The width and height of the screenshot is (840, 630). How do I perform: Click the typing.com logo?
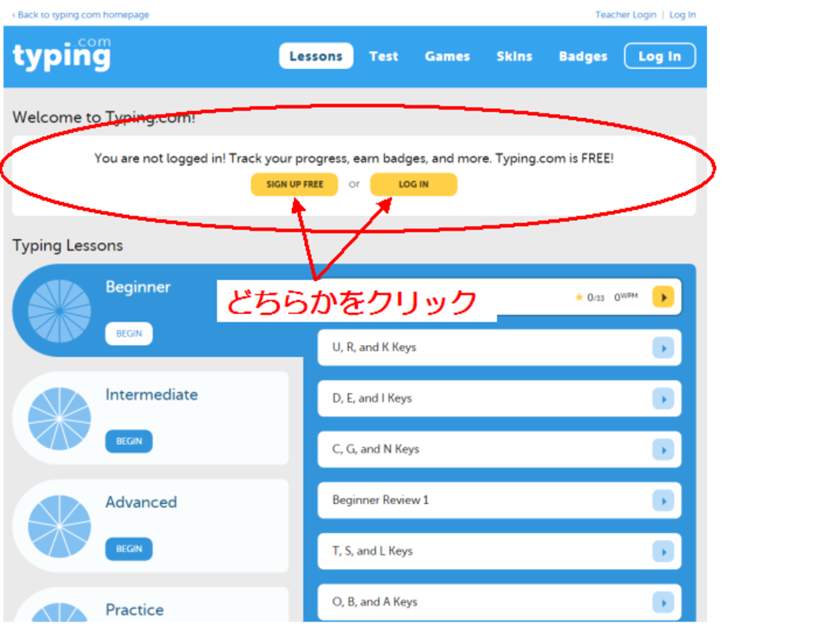coord(62,54)
